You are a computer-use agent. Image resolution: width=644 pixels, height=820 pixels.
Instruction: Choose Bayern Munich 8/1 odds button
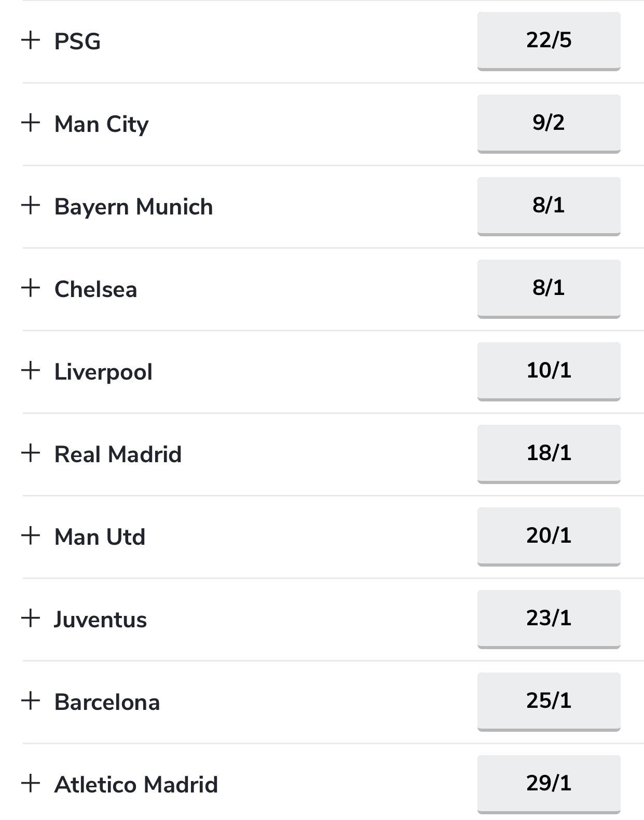[x=549, y=206]
